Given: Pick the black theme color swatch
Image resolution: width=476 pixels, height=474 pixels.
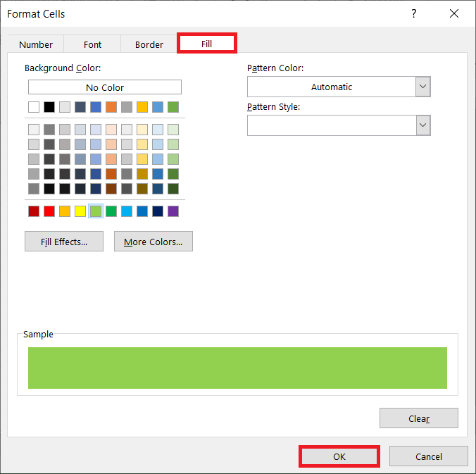Looking at the screenshot, I should pos(49,107).
